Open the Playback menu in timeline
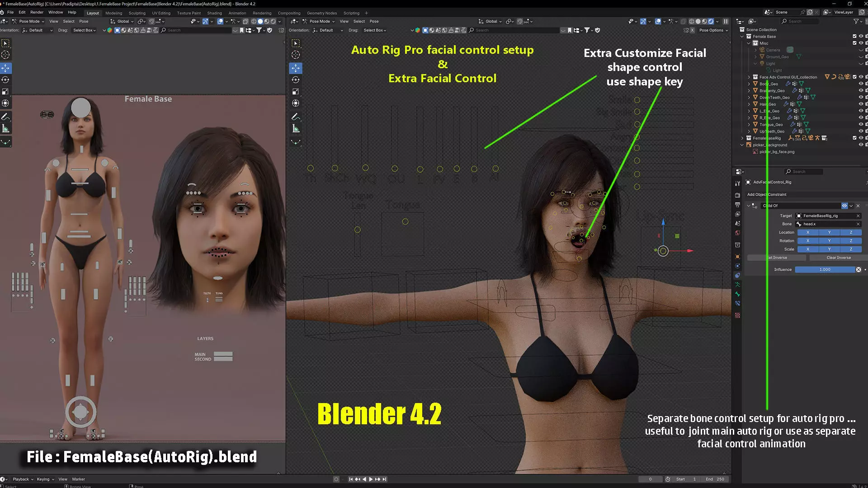 pos(23,479)
